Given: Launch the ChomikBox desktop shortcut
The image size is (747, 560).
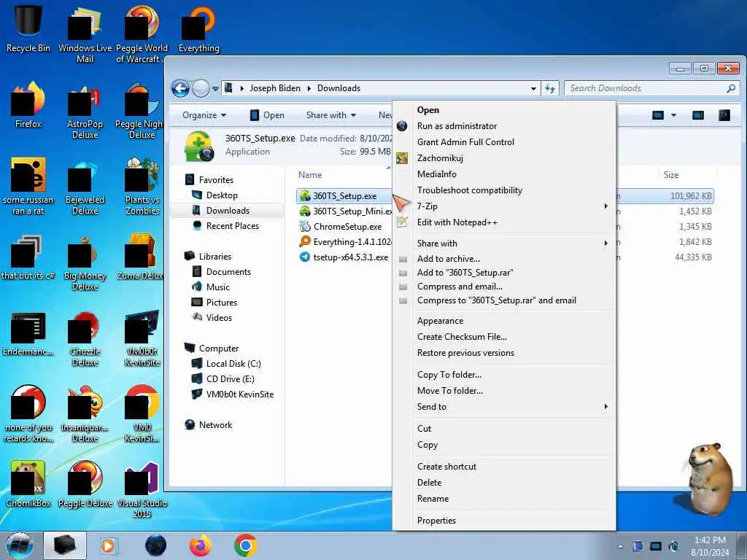Looking at the screenshot, I should (28, 483).
